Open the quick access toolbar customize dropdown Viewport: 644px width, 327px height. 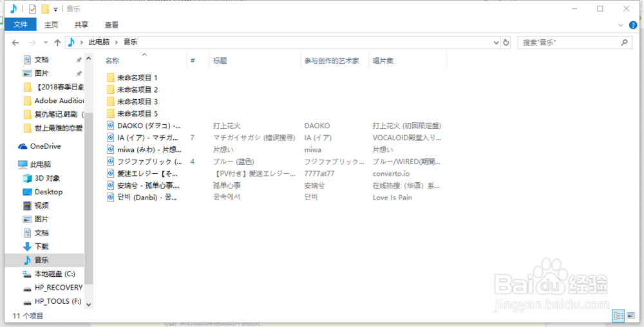tap(55, 9)
